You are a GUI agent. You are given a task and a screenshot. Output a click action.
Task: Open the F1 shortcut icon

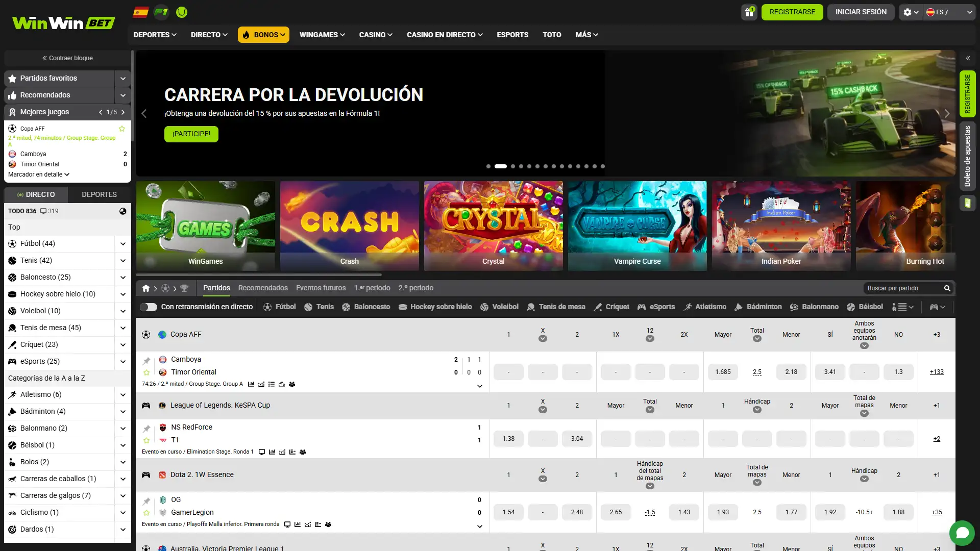(161, 12)
